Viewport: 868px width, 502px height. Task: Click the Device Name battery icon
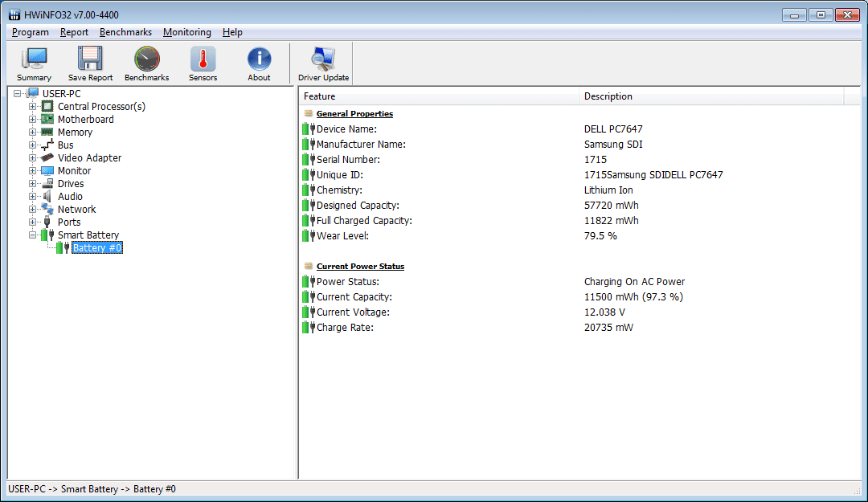pos(309,129)
